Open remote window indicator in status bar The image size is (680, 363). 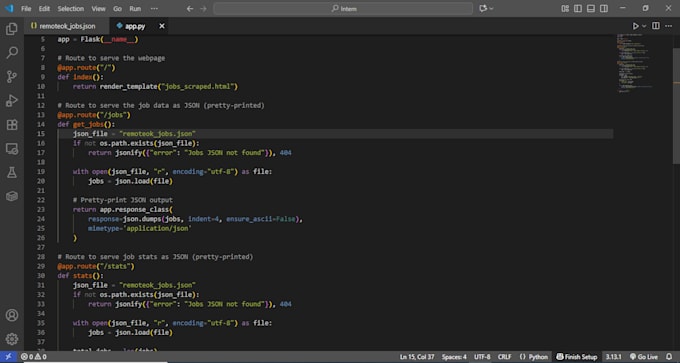point(8,357)
